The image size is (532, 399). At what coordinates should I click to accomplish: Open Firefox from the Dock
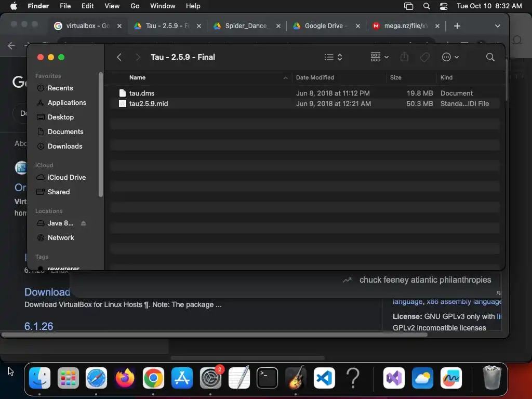tap(125, 378)
